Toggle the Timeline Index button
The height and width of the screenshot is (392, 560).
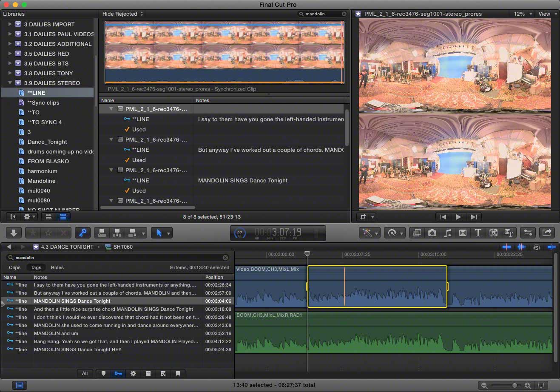[x=19, y=386]
